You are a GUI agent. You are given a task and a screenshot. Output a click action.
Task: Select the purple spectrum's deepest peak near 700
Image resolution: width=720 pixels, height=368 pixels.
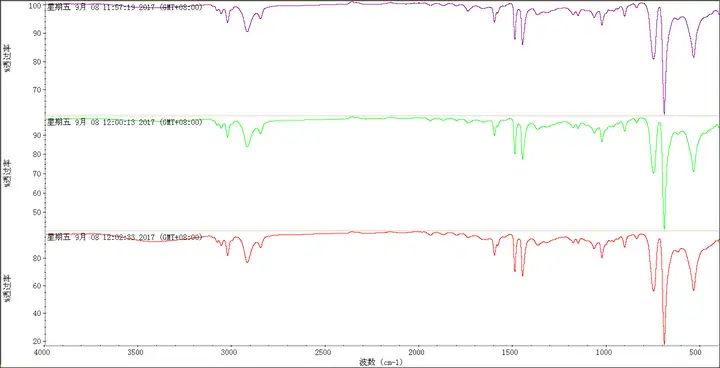coord(664,112)
